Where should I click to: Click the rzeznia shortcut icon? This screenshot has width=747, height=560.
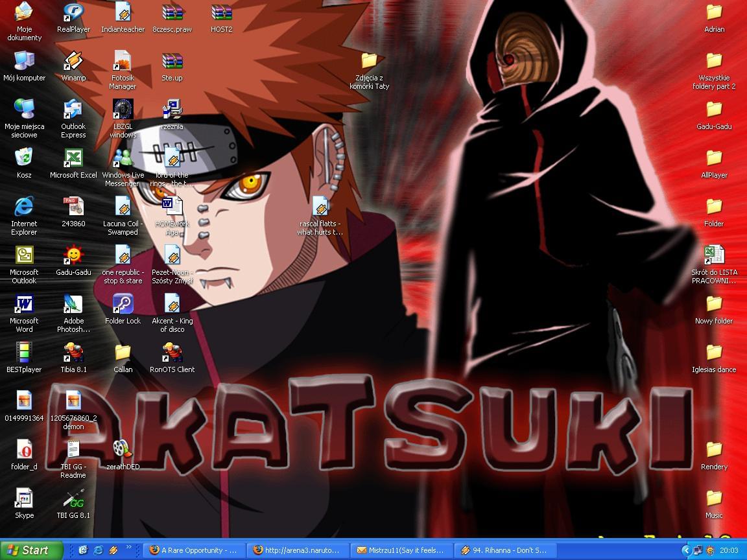point(172,109)
